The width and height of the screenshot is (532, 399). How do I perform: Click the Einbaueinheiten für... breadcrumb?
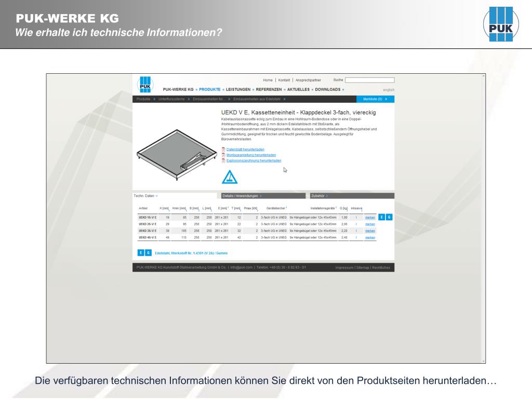tap(209, 99)
